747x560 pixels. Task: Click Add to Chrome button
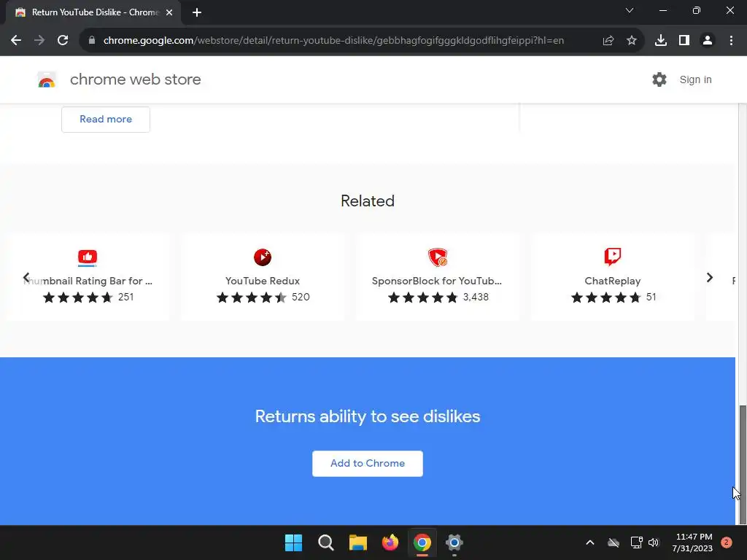(x=368, y=463)
